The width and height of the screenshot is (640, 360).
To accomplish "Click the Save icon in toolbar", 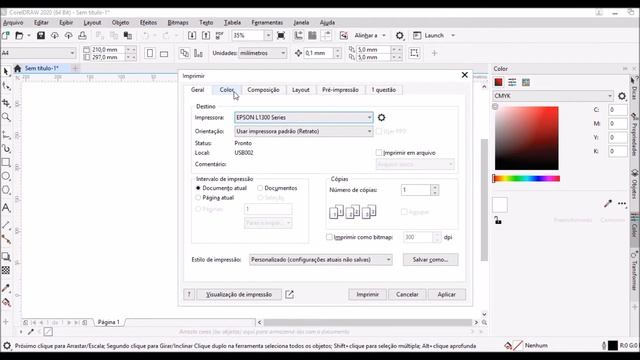I will click(x=41, y=36).
